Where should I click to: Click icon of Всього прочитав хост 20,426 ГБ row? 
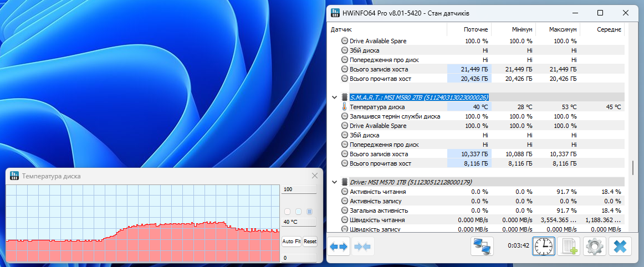pyautogui.click(x=345, y=79)
